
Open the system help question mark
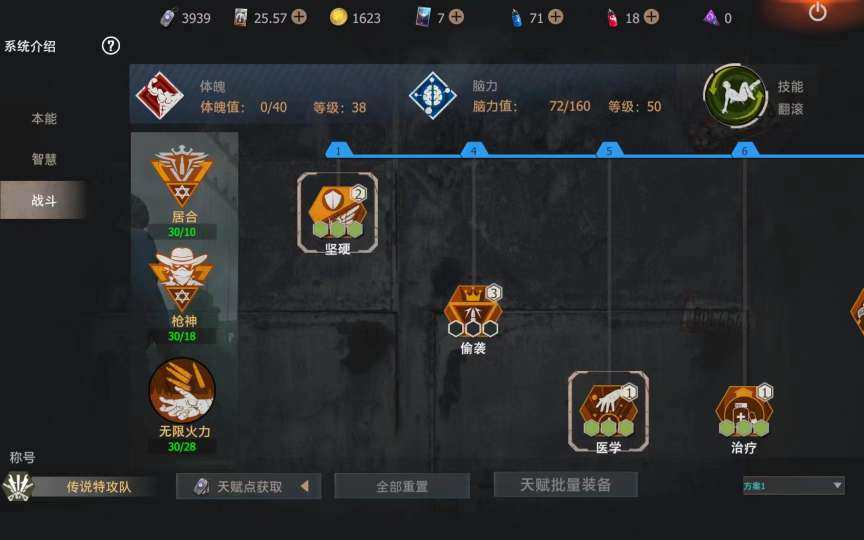coord(111,46)
